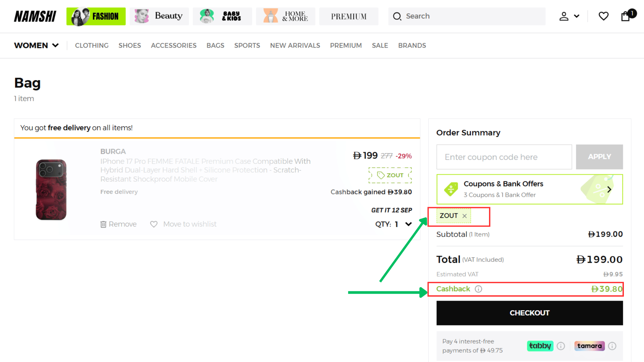Viewport: 644px width, 362px height.
Task: Go to the NEW ARRIVALS menu item
Action: [295, 45]
